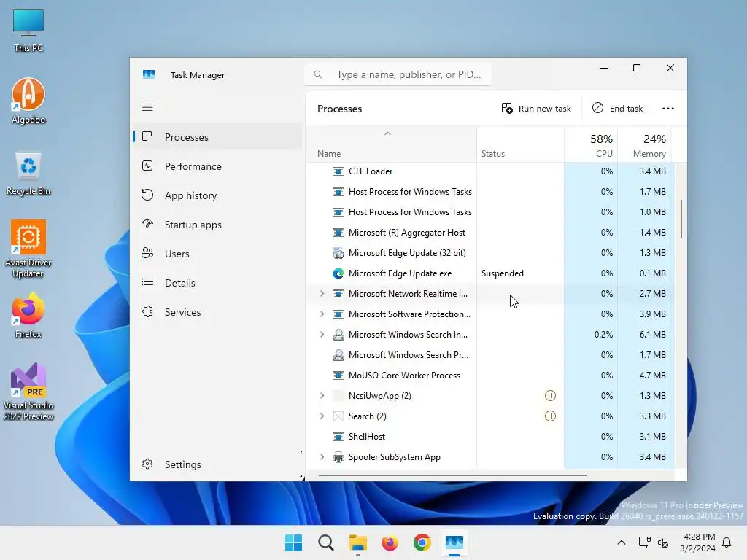Expand the Spooler SubSystem App group

pyautogui.click(x=322, y=457)
